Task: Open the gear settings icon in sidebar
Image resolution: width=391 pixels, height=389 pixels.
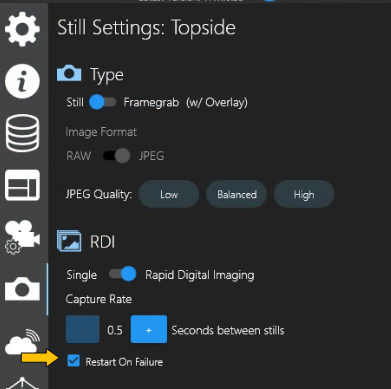Action: click(22, 29)
